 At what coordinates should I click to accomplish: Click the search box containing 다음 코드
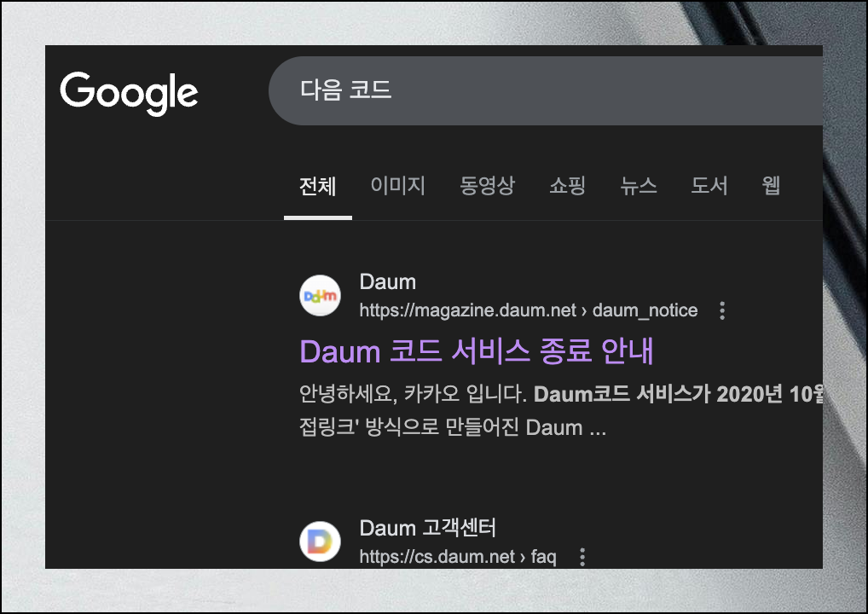tap(546, 90)
